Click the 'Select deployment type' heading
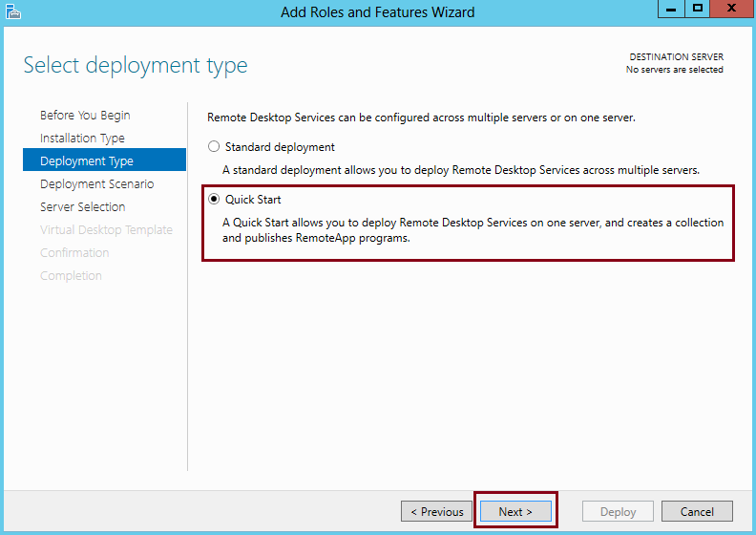This screenshot has height=535, width=756. [x=136, y=65]
